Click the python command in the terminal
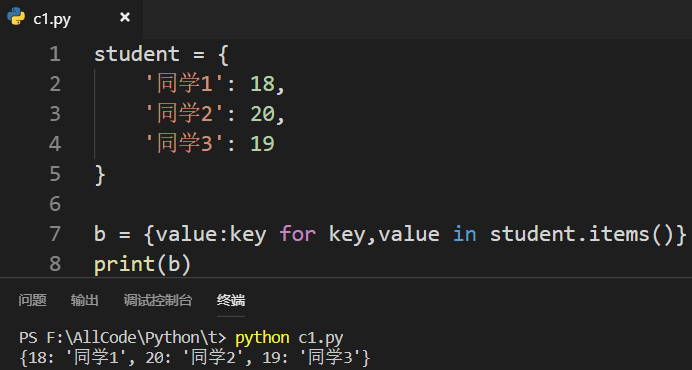This screenshot has width=692, height=370. coord(262,338)
